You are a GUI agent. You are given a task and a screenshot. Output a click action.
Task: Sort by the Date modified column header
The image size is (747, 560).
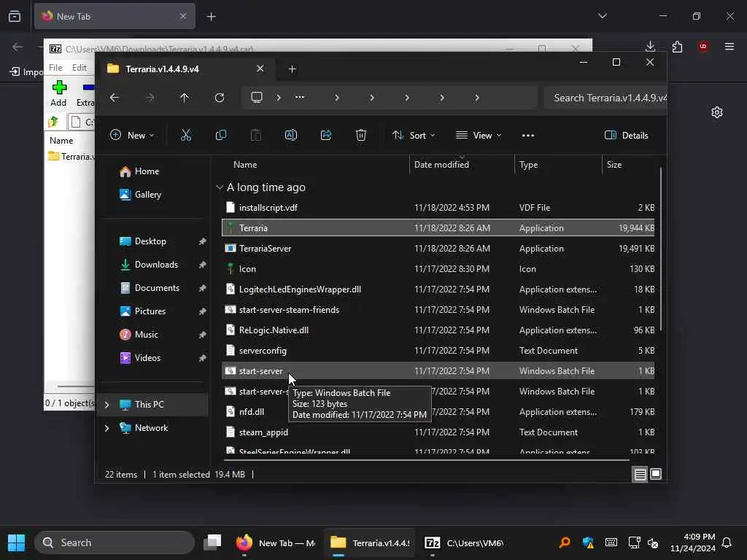click(462, 165)
